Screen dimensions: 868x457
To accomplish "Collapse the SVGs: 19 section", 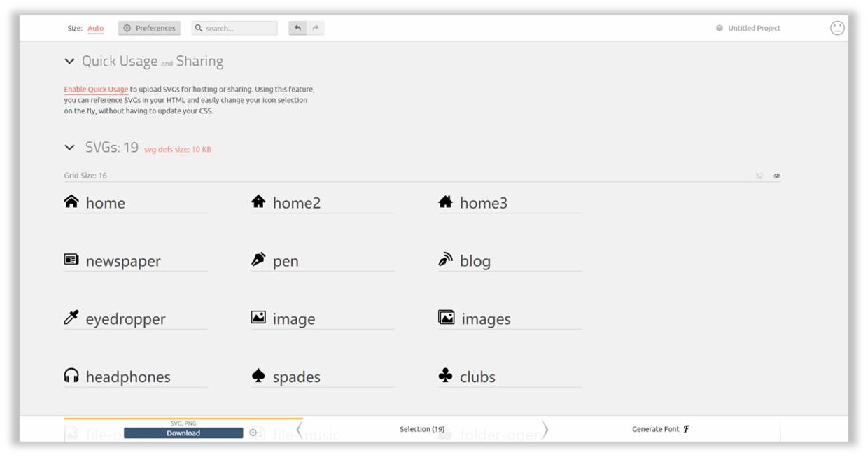I will click(x=69, y=148).
